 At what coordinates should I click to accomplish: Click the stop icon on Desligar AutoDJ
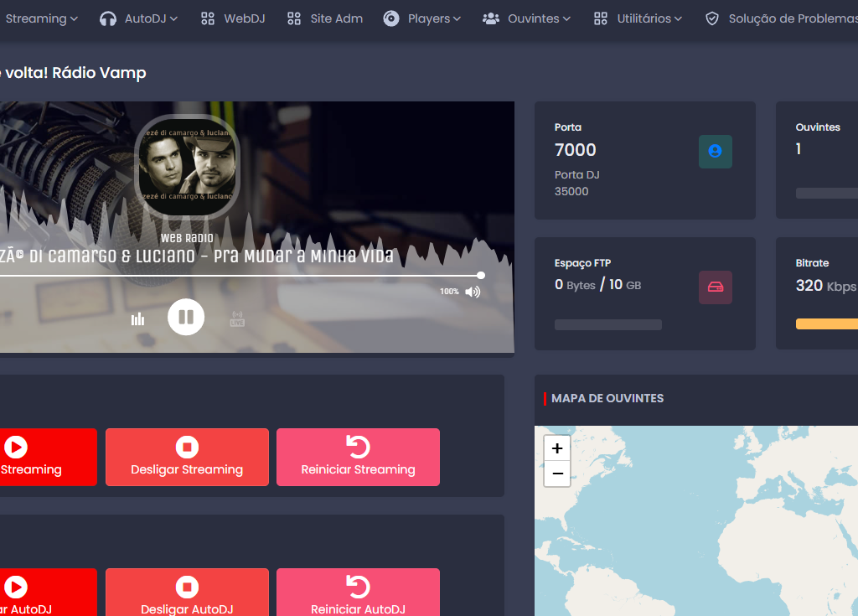tap(187, 587)
